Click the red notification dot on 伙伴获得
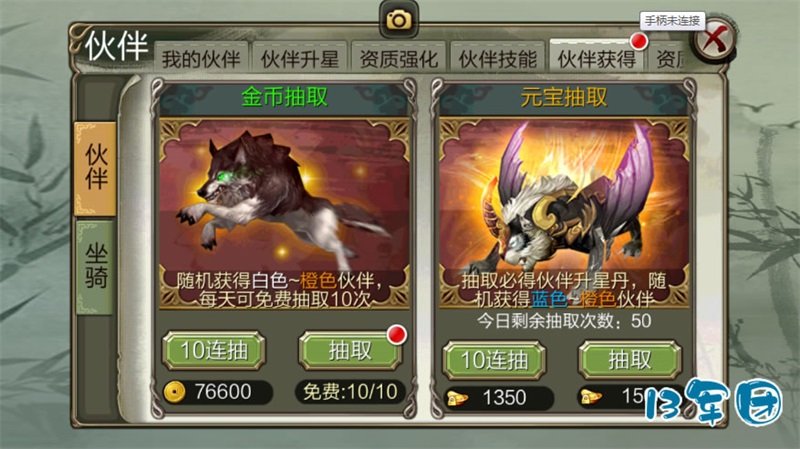Image resolution: width=800 pixels, height=449 pixels. [x=638, y=41]
